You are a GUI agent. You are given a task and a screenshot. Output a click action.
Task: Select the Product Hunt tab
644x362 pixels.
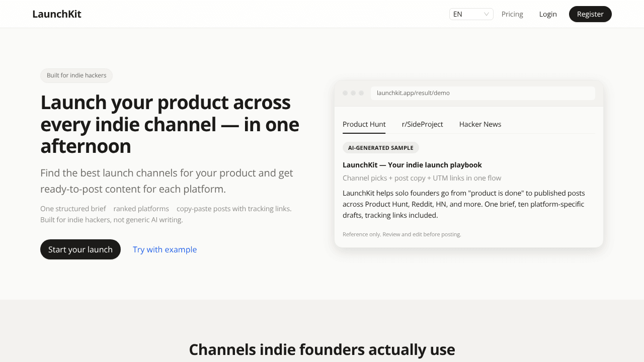click(x=364, y=124)
